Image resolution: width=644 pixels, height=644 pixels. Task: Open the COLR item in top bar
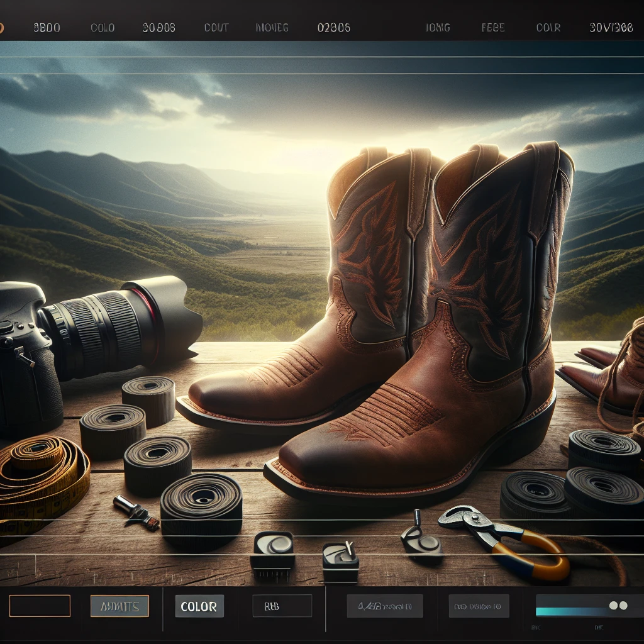(548, 28)
